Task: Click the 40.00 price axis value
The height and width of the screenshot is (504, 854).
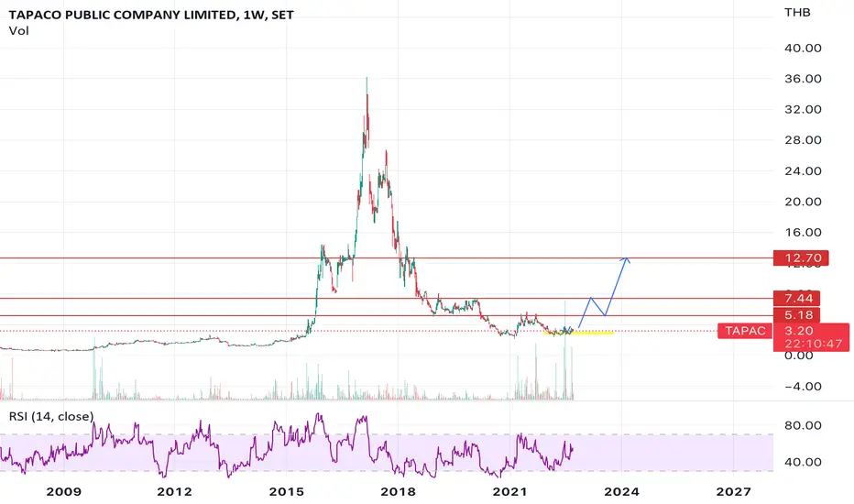Action: [x=803, y=48]
